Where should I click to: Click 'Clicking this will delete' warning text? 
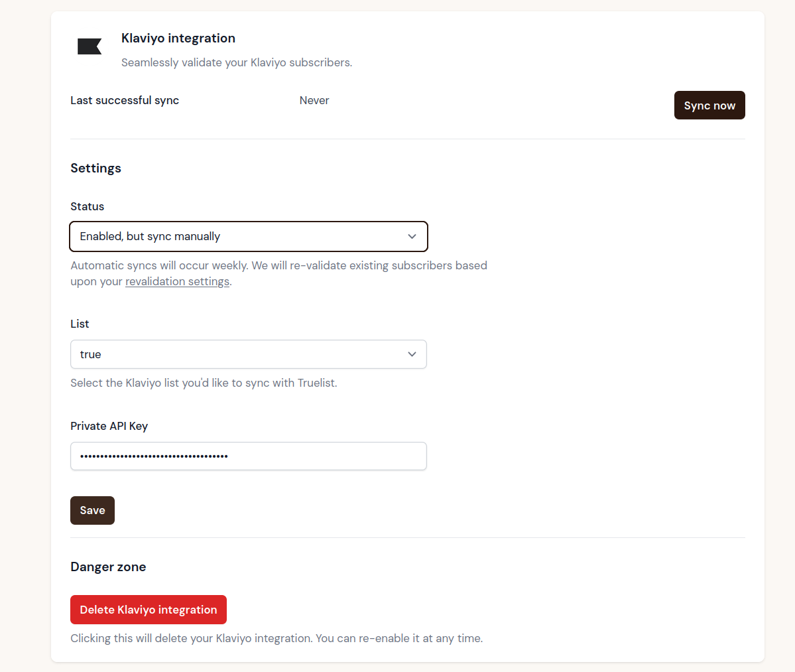[x=277, y=638]
